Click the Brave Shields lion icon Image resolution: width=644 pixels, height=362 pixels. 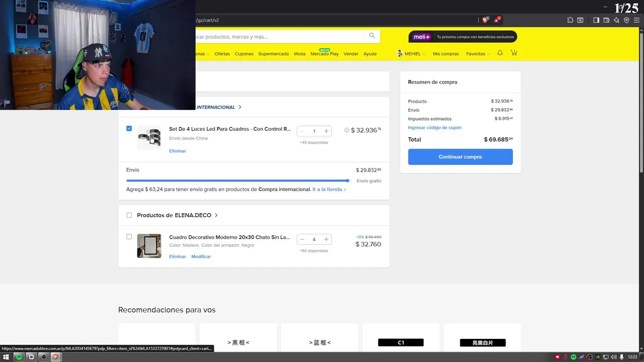[485, 20]
